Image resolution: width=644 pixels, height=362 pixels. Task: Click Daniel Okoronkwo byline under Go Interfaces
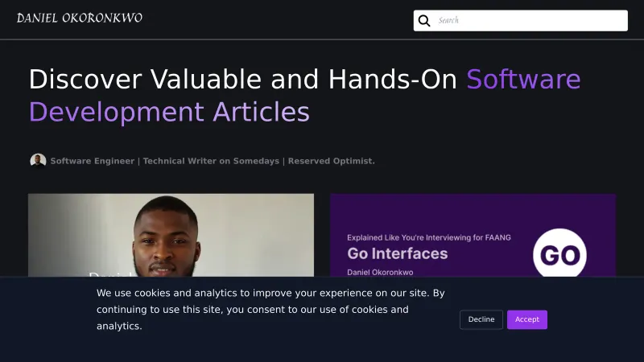point(380,272)
